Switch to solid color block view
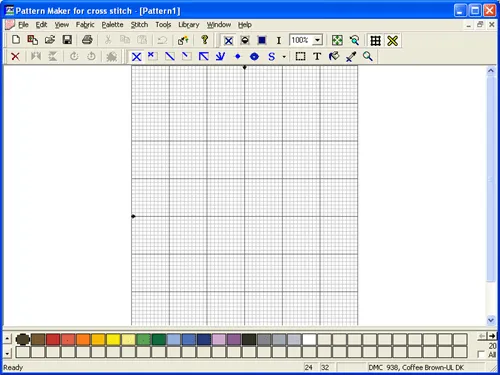This screenshot has height=375, width=500. coord(262,41)
